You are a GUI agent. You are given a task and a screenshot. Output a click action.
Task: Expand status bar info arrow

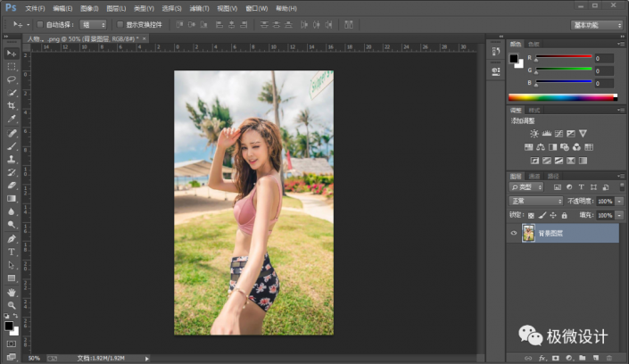[147, 359]
